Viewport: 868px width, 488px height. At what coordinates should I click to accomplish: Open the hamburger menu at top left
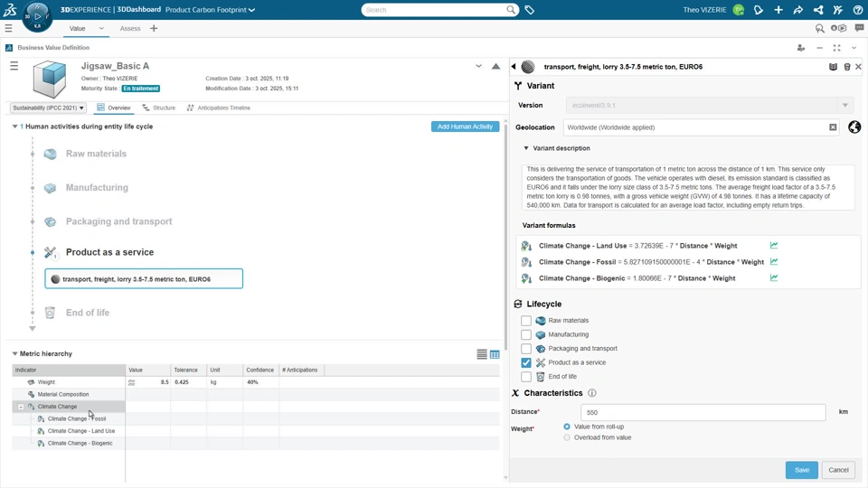[8, 28]
